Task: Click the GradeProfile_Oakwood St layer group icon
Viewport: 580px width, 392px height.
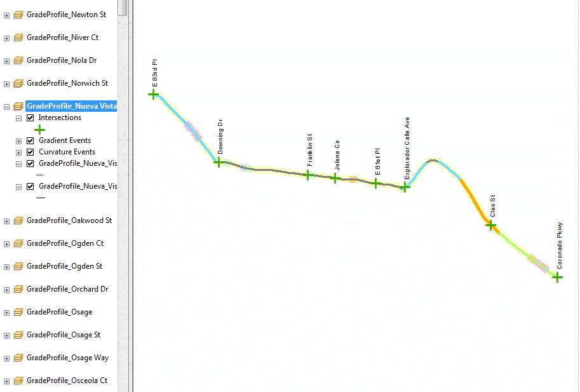Action: pyautogui.click(x=18, y=221)
